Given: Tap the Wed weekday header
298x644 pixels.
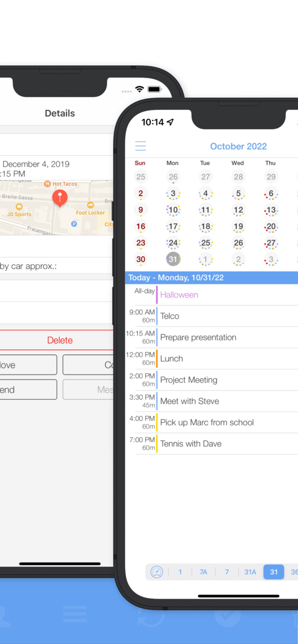Looking at the screenshot, I should 238,163.
